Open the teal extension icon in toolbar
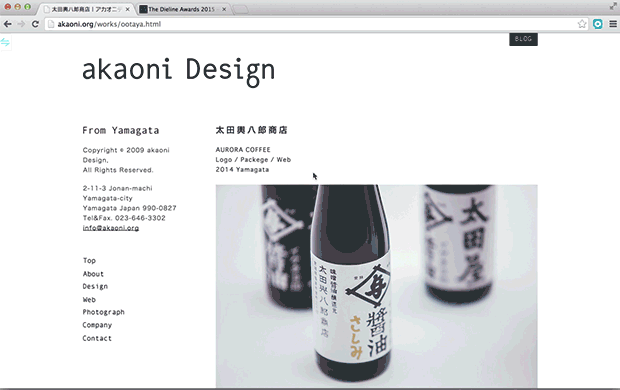 point(597,24)
